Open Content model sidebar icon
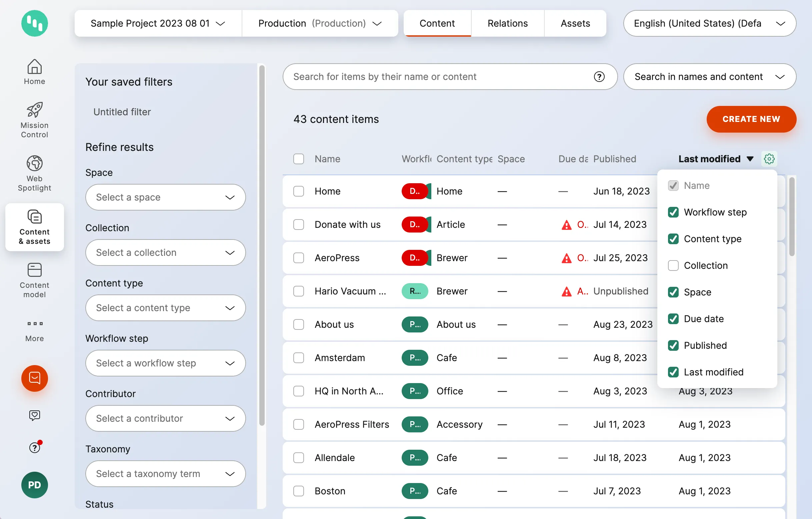 point(34,270)
